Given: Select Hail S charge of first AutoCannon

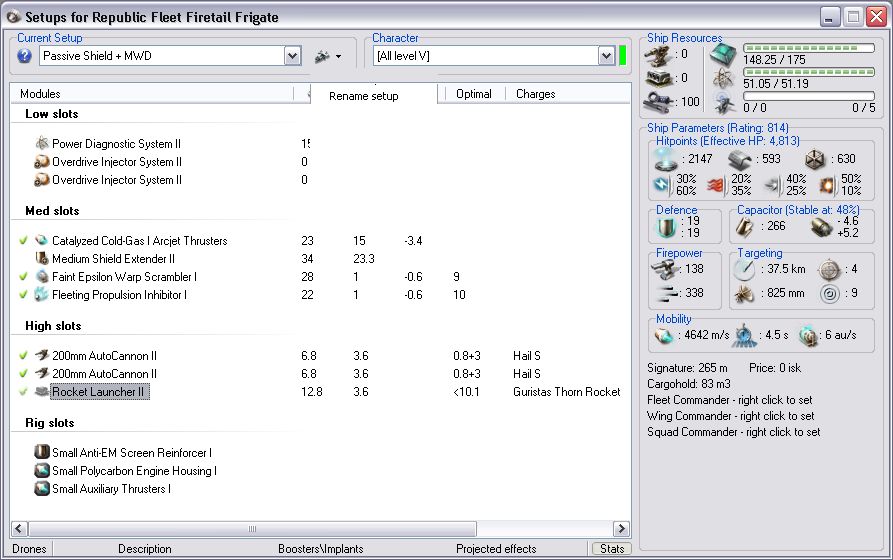Looking at the screenshot, I should [x=526, y=356].
